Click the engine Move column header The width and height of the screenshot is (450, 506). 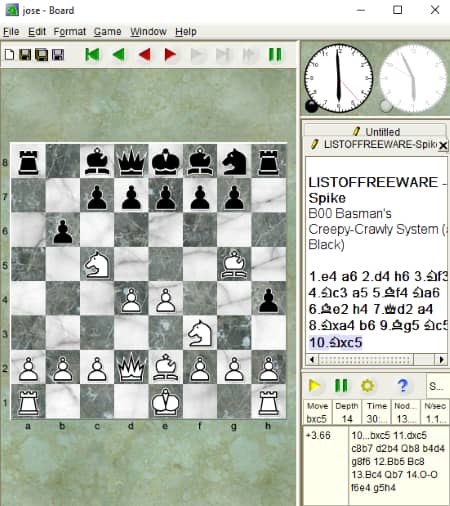[318, 406]
